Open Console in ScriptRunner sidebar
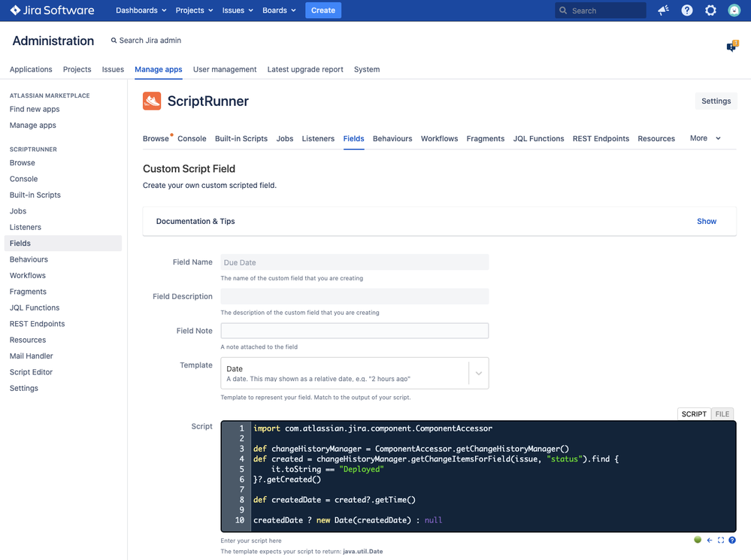This screenshot has height=560, width=751. tap(23, 179)
